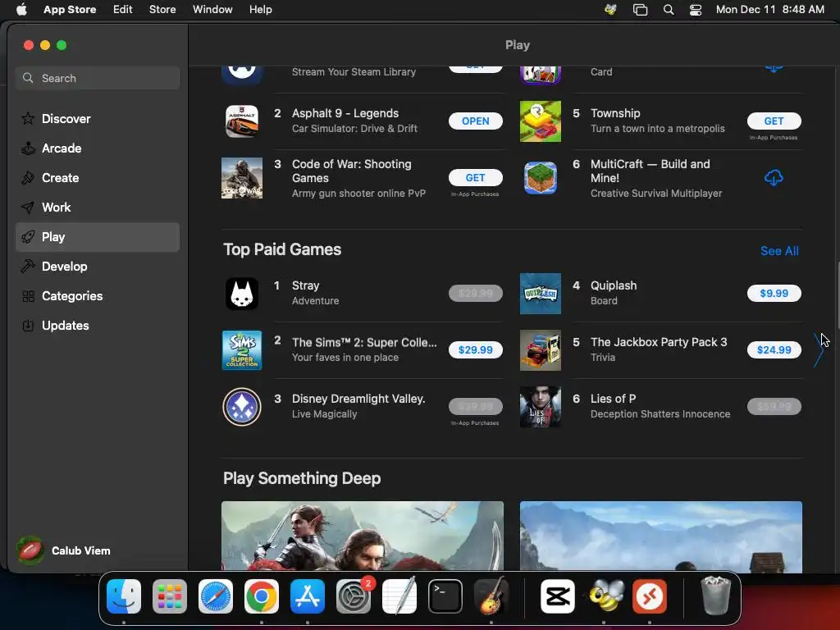Screen dimensions: 840x630
Task: Go to the Discover section
Action: pyautogui.click(x=98, y=119)
